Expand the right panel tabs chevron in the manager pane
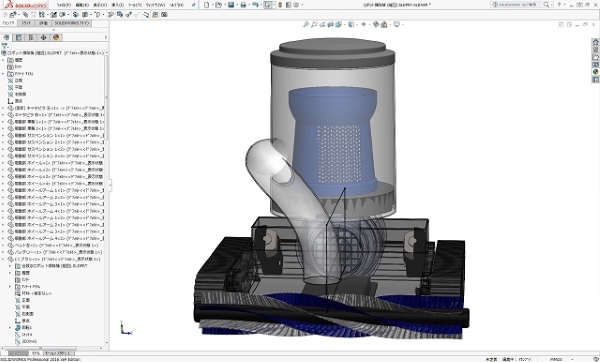This screenshot has width=600, height=362. (x=106, y=37)
